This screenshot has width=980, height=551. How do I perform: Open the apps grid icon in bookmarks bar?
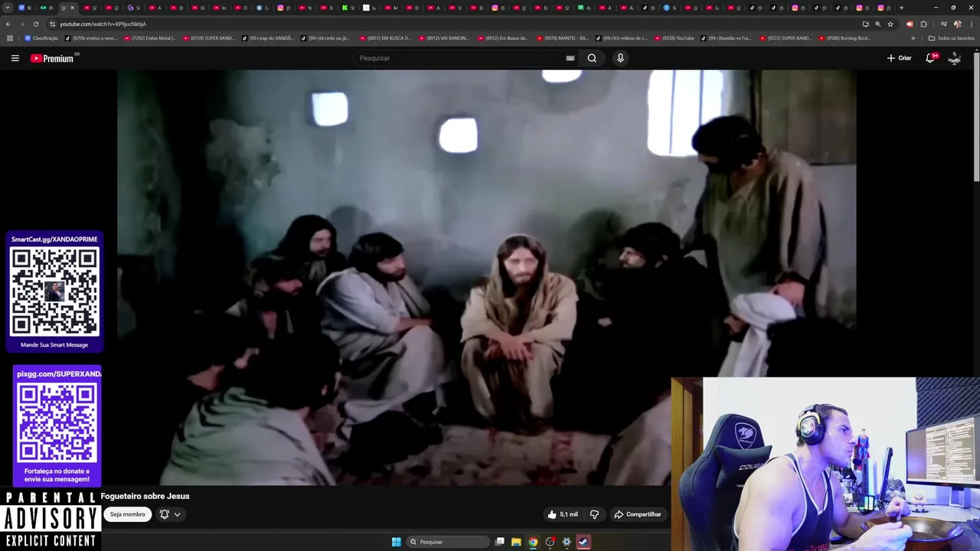click(10, 38)
